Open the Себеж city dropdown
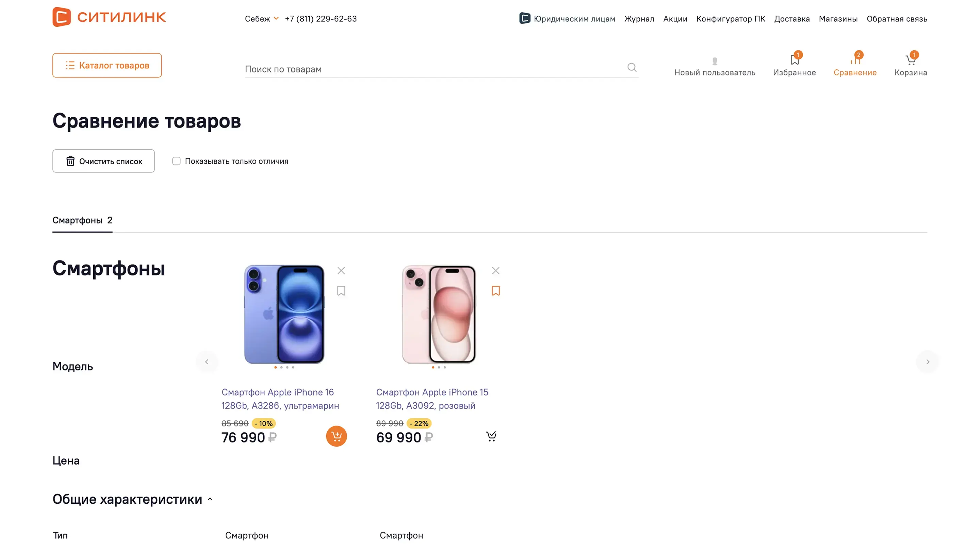The image size is (980, 551). tap(262, 19)
